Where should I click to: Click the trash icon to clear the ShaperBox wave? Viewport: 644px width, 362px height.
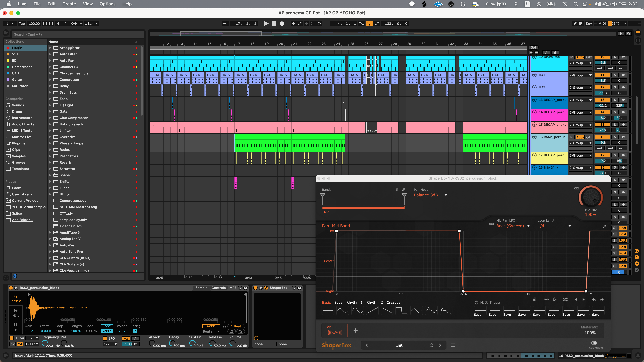(535, 299)
